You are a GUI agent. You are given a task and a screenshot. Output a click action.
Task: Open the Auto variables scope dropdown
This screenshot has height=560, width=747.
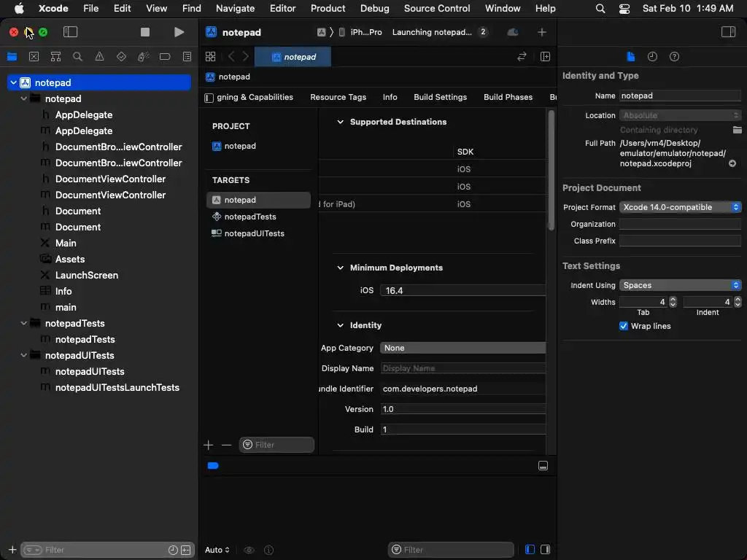[x=217, y=550]
